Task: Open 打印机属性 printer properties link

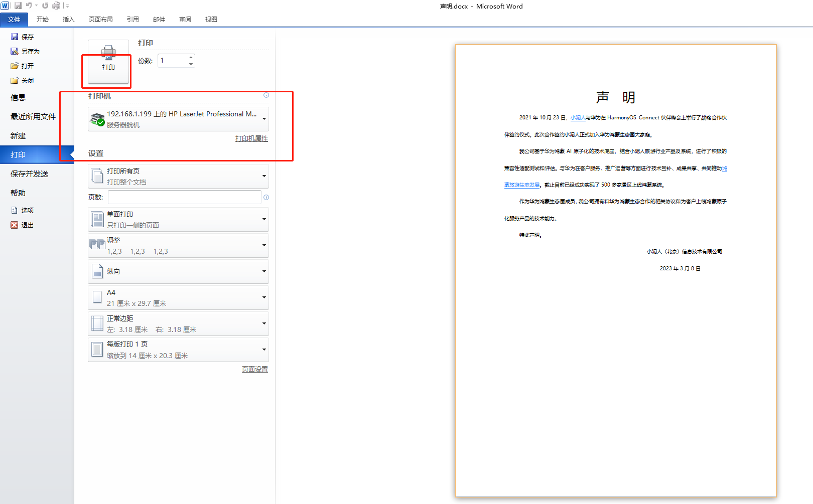Action: pyautogui.click(x=251, y=138)
